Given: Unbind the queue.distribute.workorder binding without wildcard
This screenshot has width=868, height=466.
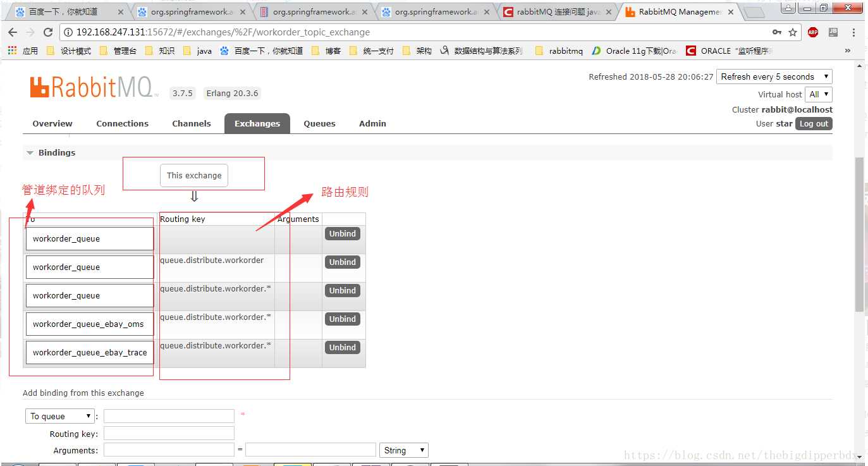Looking at the screenshot, I should (342, 262).
